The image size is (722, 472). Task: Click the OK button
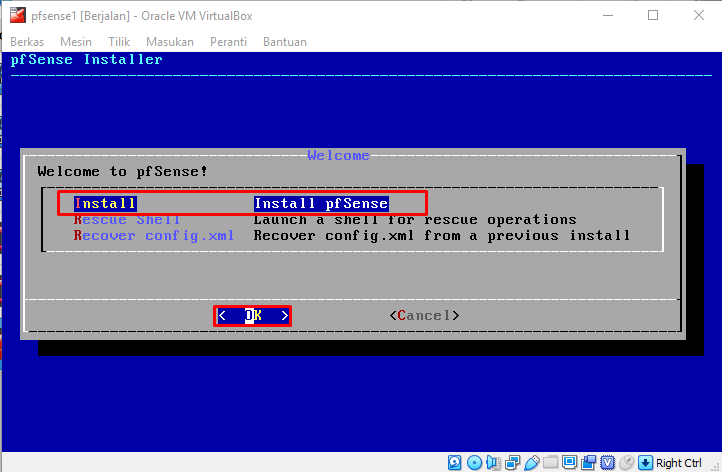pos(253,315)
